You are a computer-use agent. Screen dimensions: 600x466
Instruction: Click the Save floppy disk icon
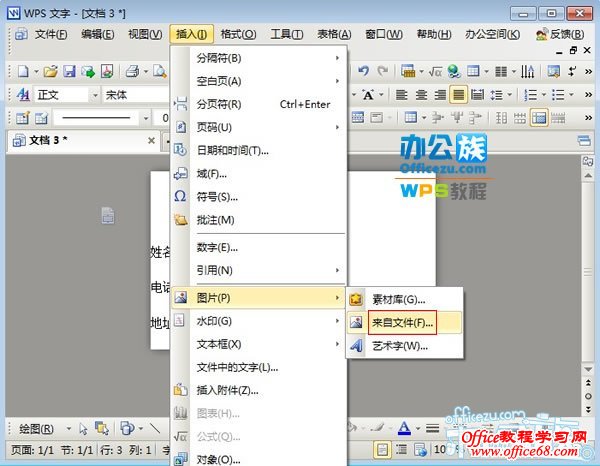[69, 71]
